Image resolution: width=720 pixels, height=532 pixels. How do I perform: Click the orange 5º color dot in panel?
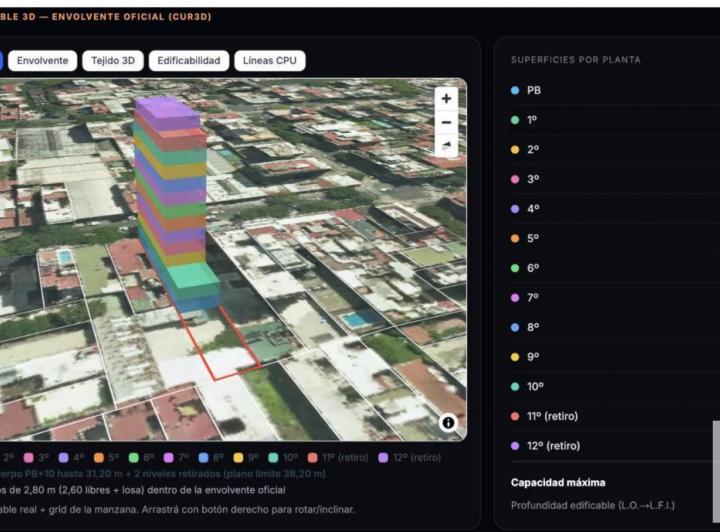click(x=515, y=238)
